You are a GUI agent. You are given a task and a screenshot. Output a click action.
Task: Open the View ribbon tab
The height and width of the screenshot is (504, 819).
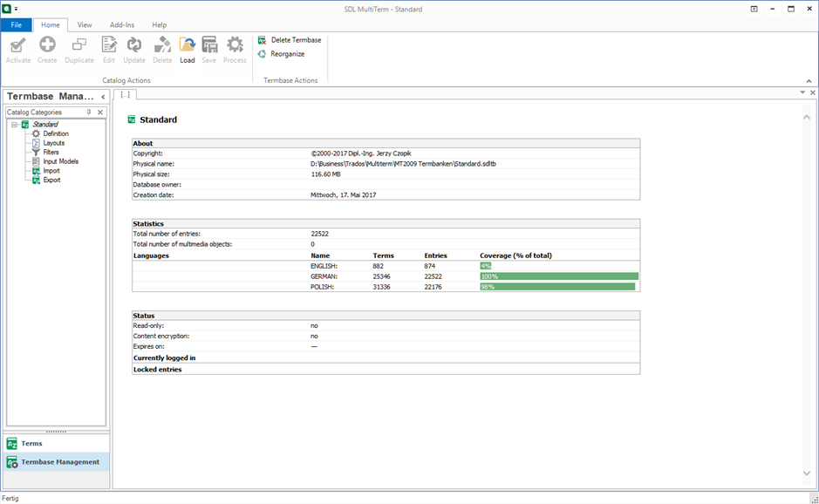[85, 25]
